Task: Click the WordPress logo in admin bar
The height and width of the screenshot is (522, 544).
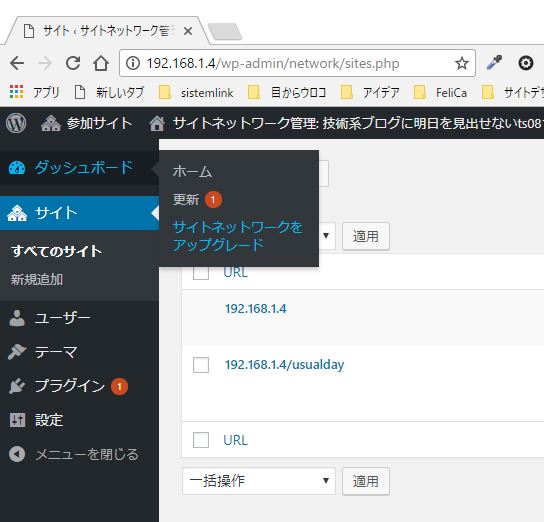Action: click(16, 123)
